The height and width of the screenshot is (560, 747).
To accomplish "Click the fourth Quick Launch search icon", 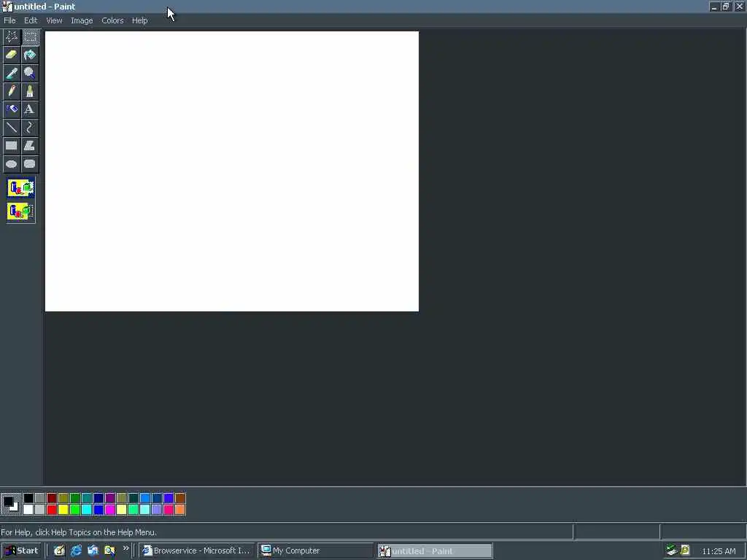I will (109, 551).
